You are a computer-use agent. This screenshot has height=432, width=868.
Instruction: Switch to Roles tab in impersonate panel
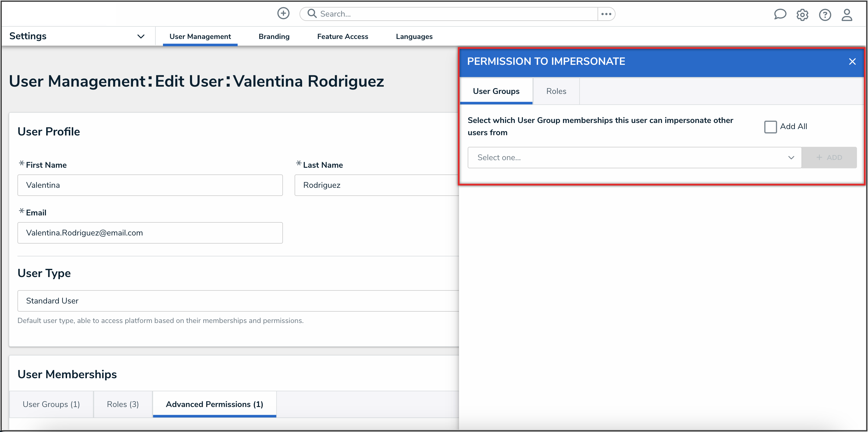[x=556, y=91]
